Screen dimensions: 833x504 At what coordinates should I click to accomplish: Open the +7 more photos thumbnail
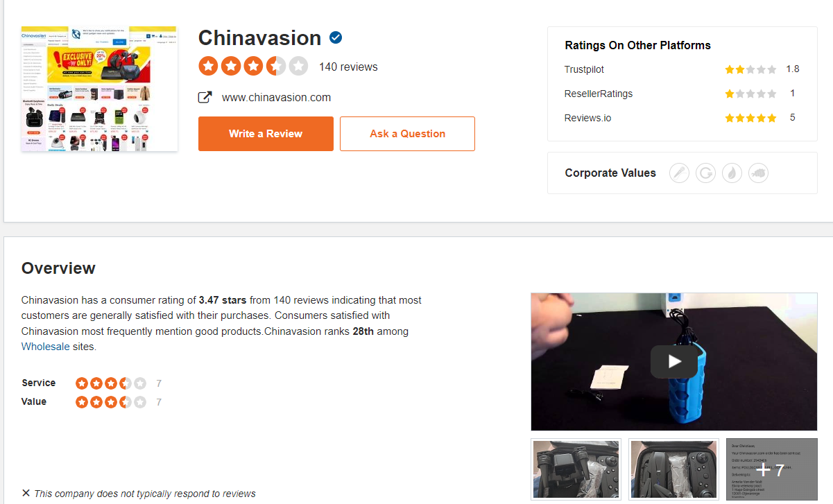point(771,469)
